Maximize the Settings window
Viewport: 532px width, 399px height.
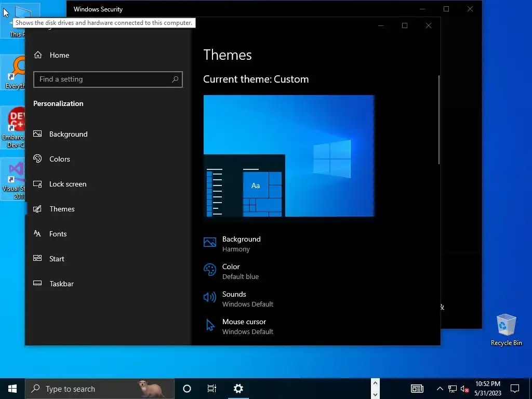coord(405,25)
